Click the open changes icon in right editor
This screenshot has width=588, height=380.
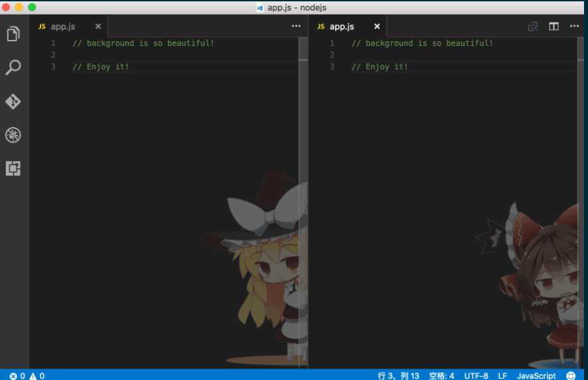click(x=533, y=26)
